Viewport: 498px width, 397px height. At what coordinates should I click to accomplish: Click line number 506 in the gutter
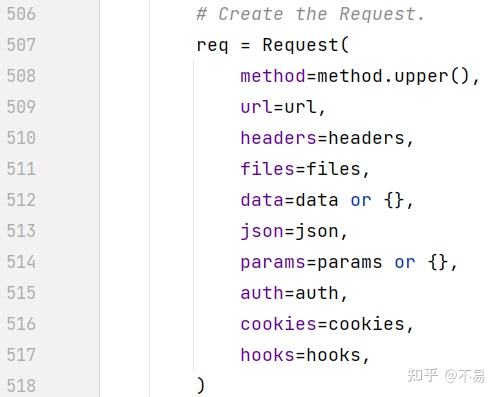(21, 14)
